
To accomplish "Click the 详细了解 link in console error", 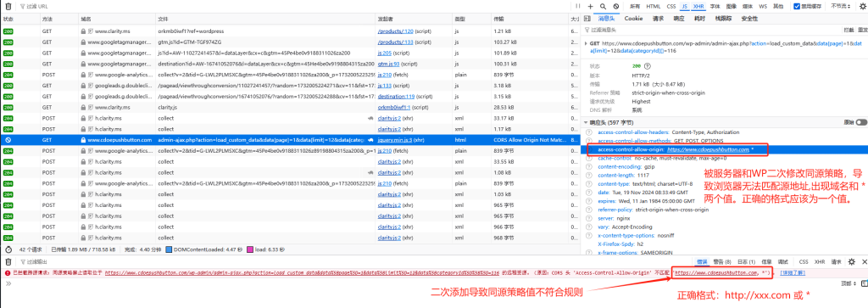I will pos(793,273).
